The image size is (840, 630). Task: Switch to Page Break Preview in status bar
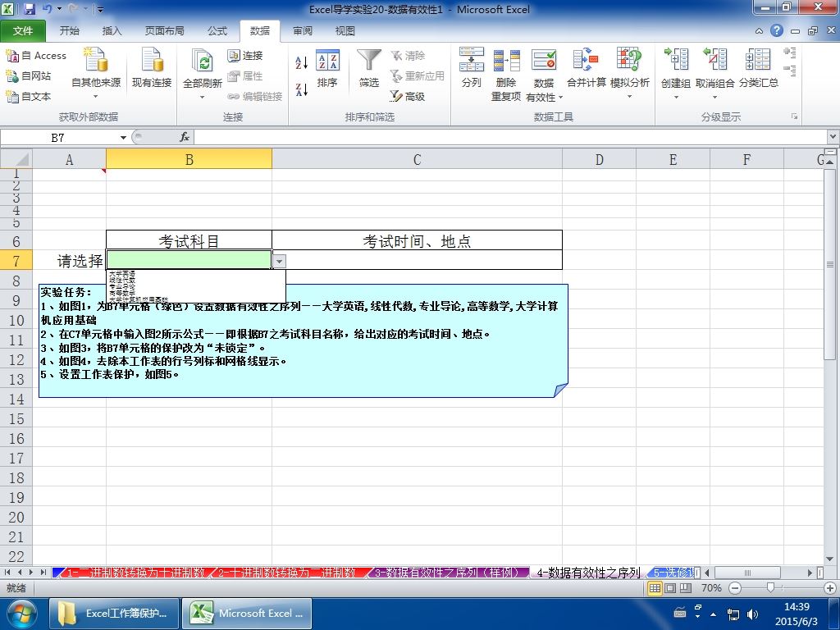click(686, 588)
